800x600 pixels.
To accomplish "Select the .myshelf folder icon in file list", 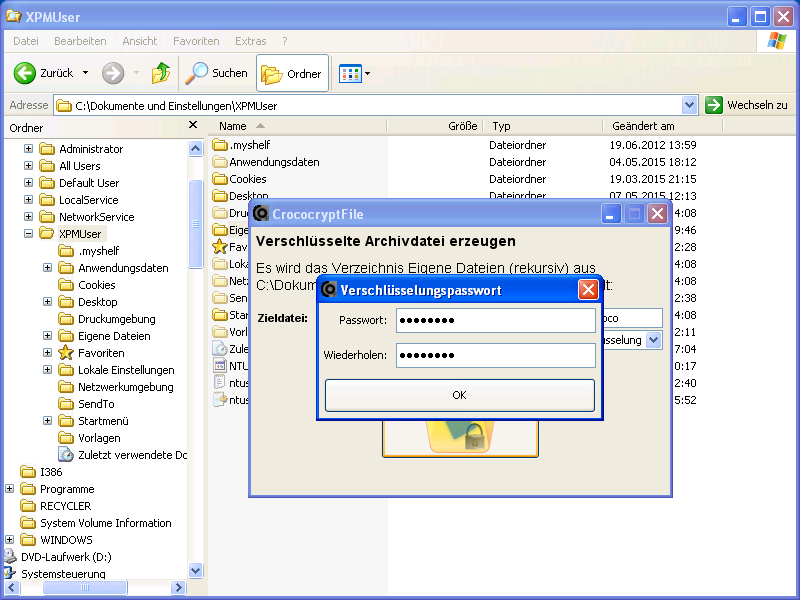I will point(220,145).
